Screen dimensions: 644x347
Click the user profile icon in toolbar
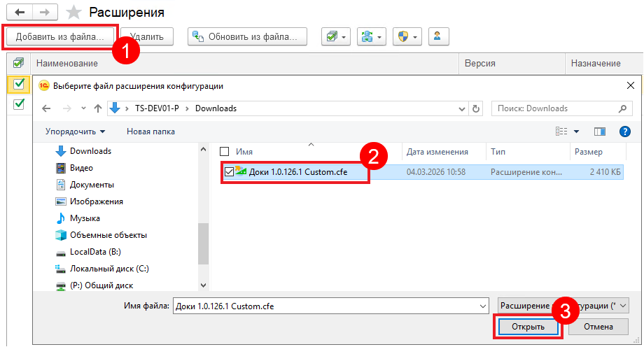pos(437,36)
